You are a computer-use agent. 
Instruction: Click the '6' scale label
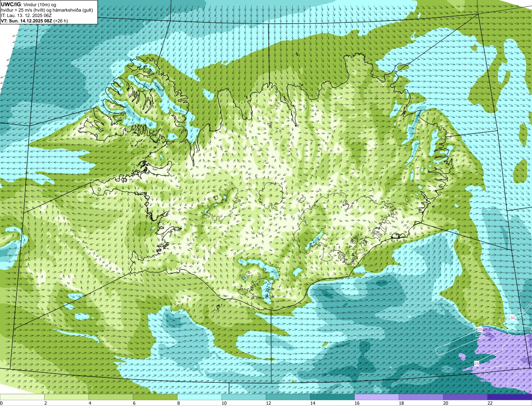[x=134, y=403]
